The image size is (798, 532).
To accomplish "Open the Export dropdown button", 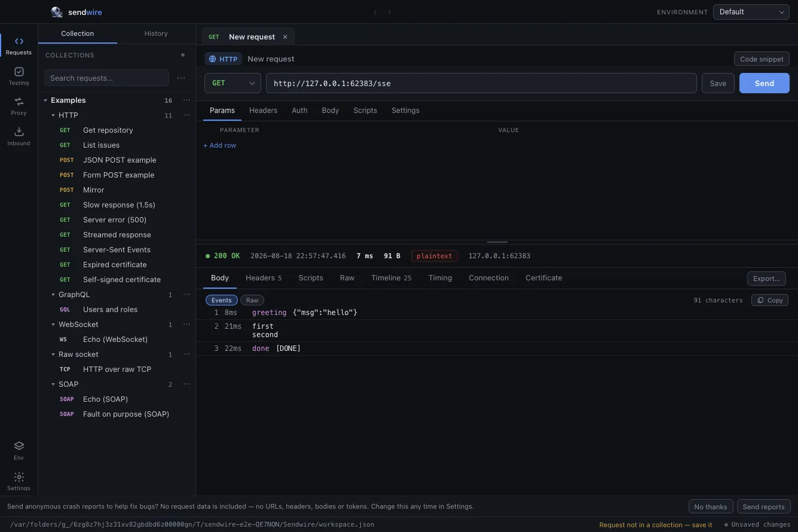I will pos(766,279).
